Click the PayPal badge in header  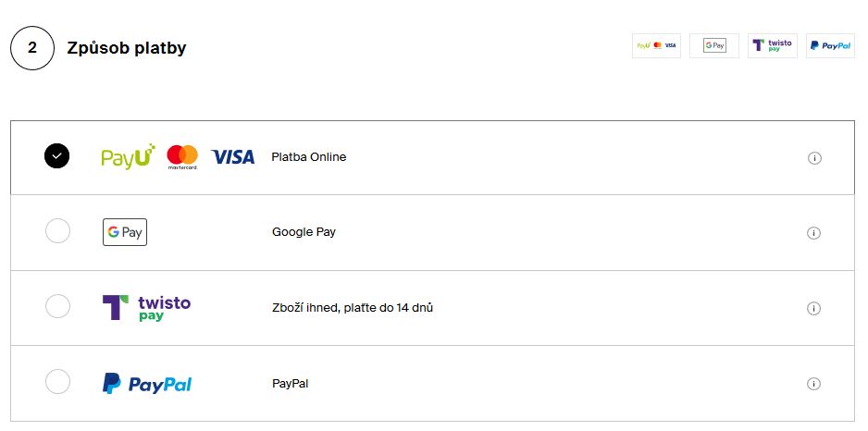click(830, 45)
